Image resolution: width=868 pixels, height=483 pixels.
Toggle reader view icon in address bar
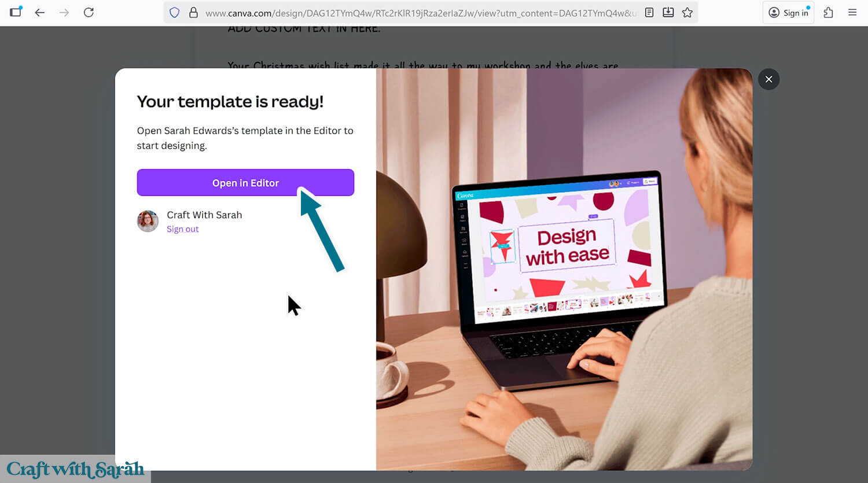(649, 12)
